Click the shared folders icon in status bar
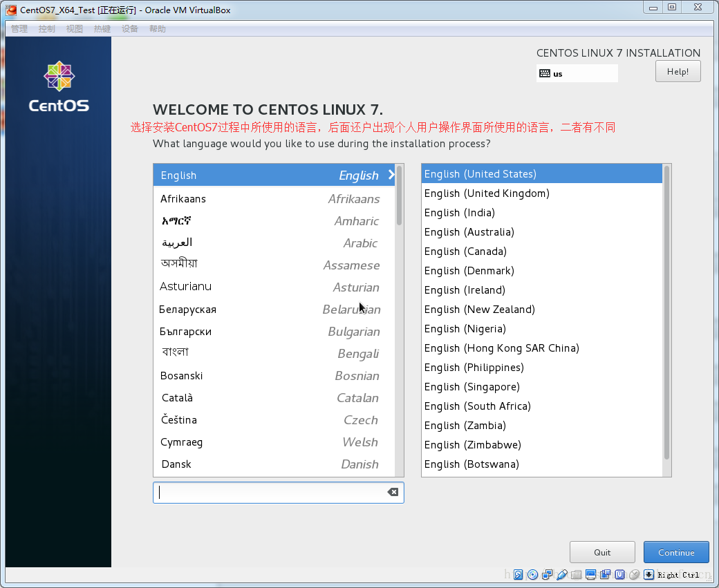The width and height of the screenshot is (719, 588). coord(577,575)
